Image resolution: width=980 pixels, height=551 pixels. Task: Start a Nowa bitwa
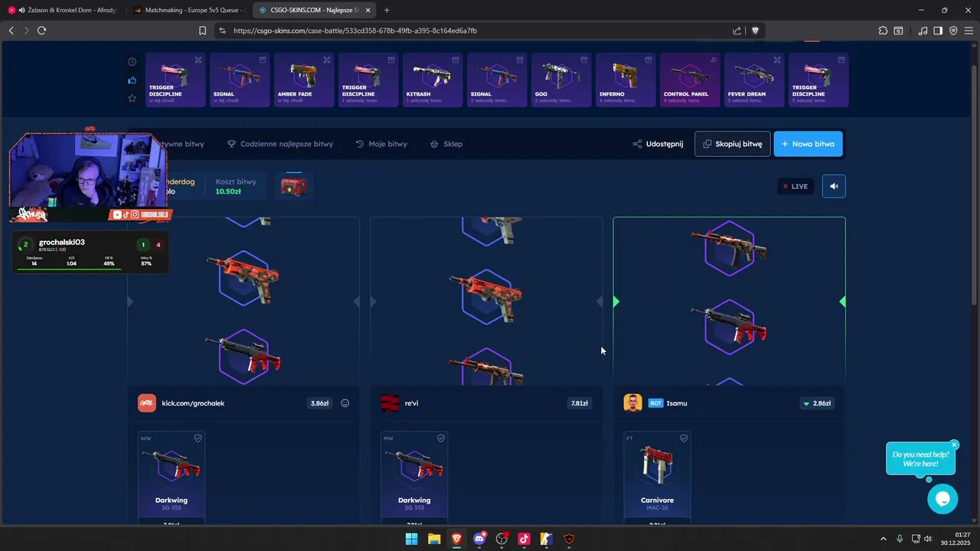(x=808, y=144)
